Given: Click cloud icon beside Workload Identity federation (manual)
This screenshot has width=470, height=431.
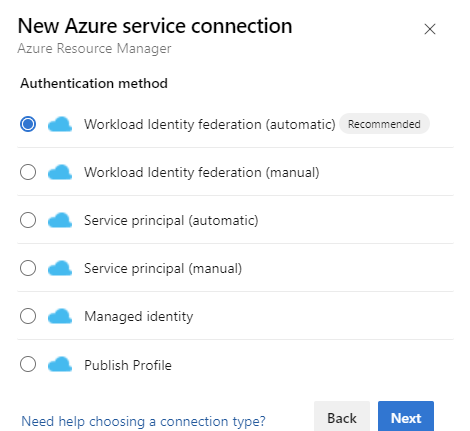Looking at the screenshot, I should pyautogui.click(x=60, y=172).
